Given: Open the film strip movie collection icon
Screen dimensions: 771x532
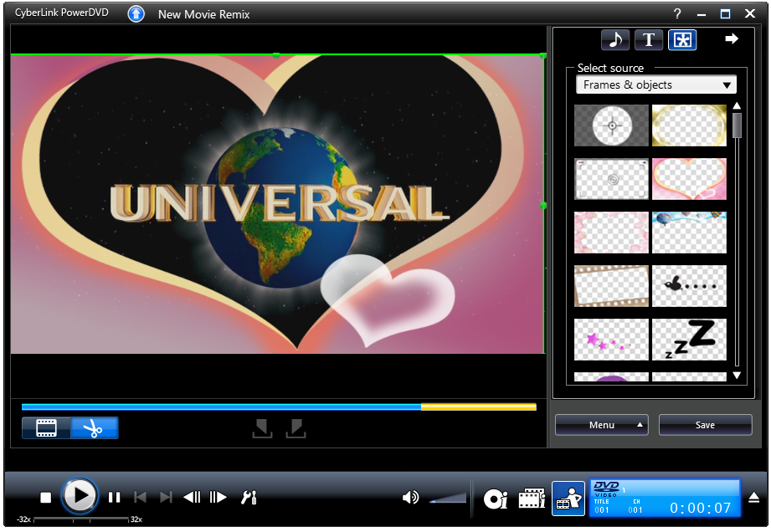Looking at the screenshot, I should tap(532, 498).
